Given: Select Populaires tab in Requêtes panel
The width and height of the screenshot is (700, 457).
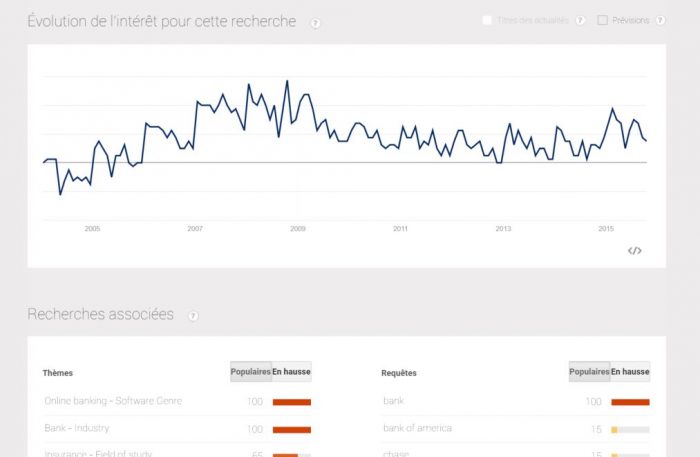Looking at the screenshot, I should 589,371.
